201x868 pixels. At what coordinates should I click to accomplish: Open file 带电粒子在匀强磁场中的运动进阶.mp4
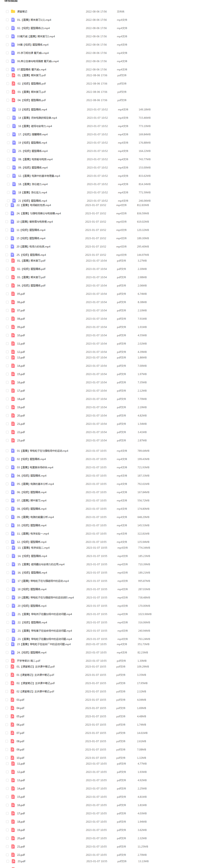click(x=45, y=598)
